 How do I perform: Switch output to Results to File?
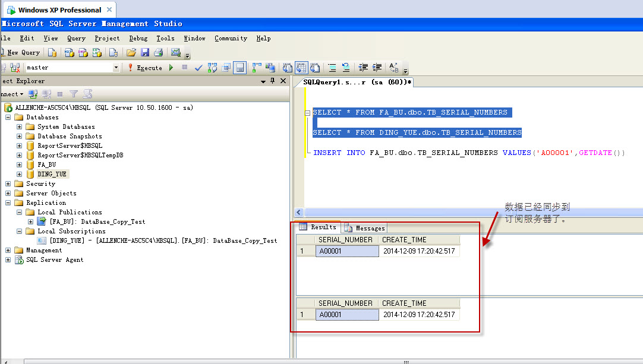click(315, 68)
